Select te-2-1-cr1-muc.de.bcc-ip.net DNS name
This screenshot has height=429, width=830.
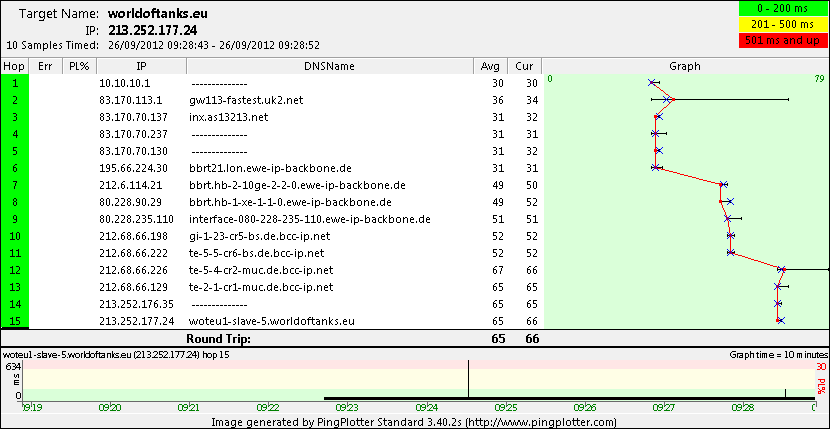261,287
